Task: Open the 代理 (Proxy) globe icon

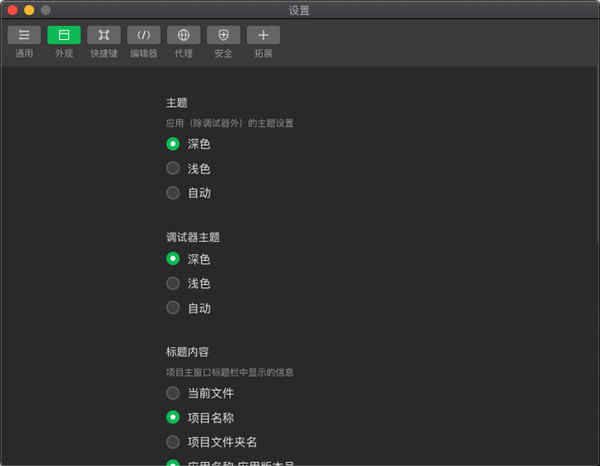Action: (183, 35)
